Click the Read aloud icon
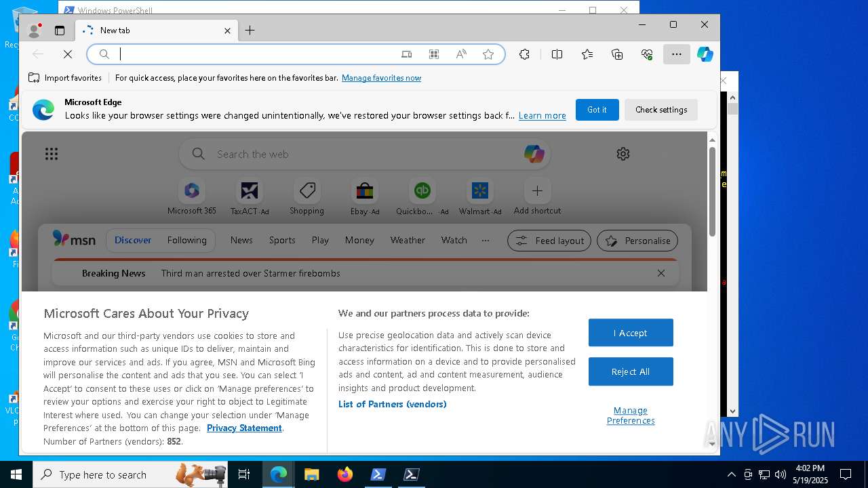Screen dimensions: 868x488 (x=461, y=54)
